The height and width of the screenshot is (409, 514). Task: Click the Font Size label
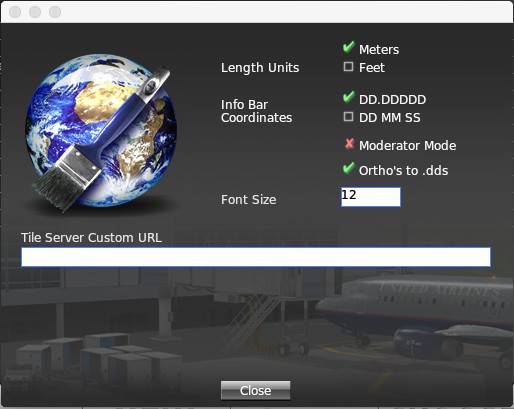click(x=249, y=200)
